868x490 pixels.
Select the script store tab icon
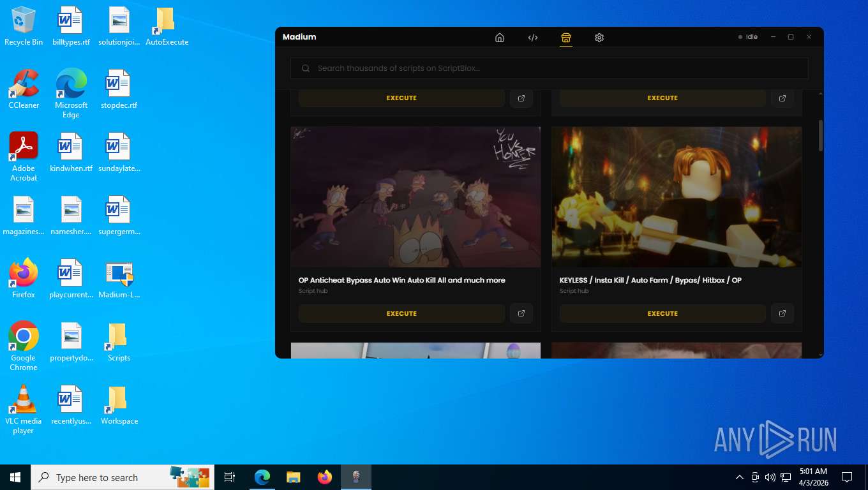(x=566, y=38)
